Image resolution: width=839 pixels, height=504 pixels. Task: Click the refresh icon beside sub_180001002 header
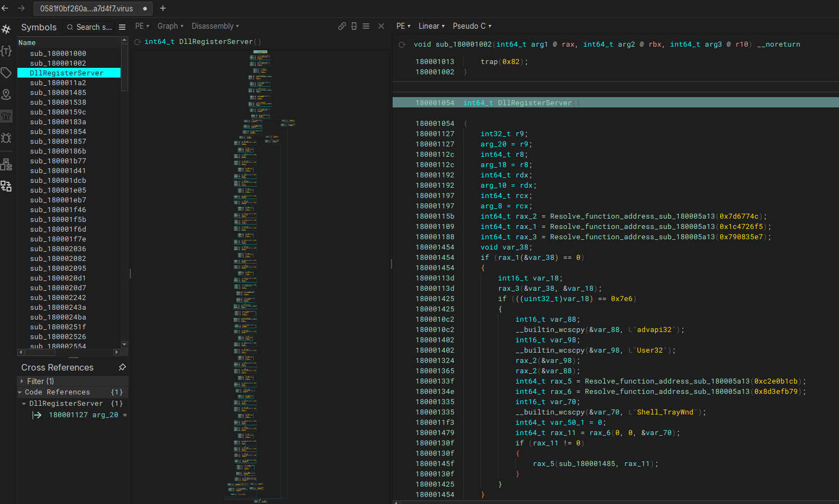(x=402, y=44)
